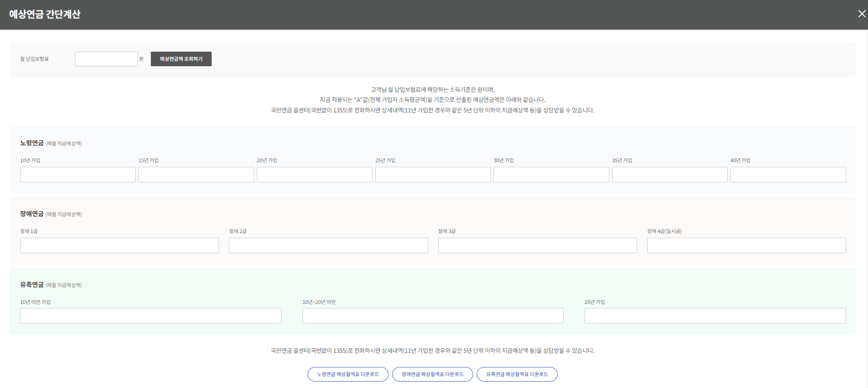Click 예상연금액 조회하기 button
868x388 pixels.
point(181,59)
